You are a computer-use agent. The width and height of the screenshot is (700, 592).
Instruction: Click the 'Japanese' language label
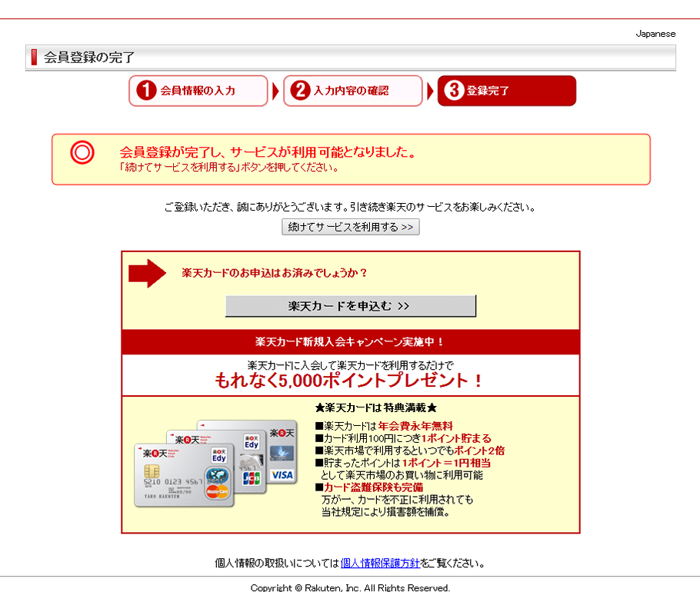coord(655,34)
